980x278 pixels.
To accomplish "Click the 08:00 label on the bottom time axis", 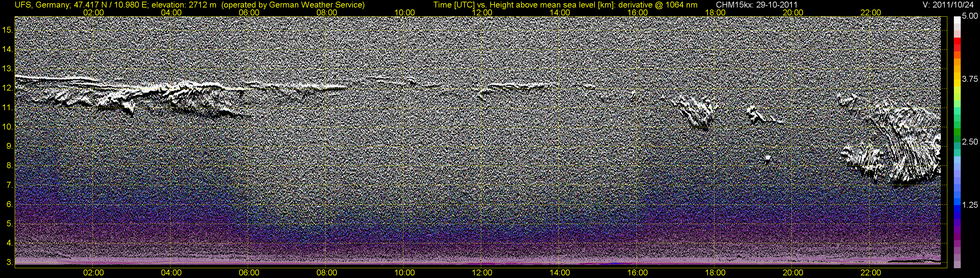I will [327, 273].
